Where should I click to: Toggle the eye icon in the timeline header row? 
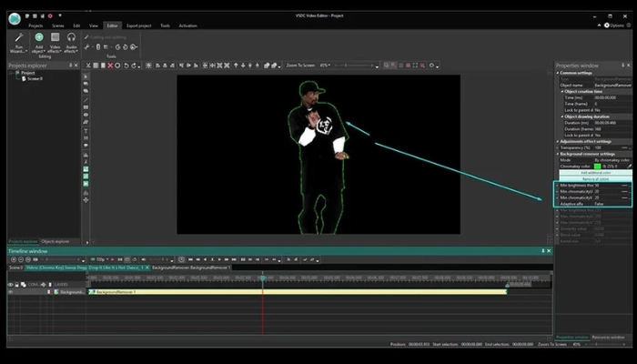[x=11, y=285]
